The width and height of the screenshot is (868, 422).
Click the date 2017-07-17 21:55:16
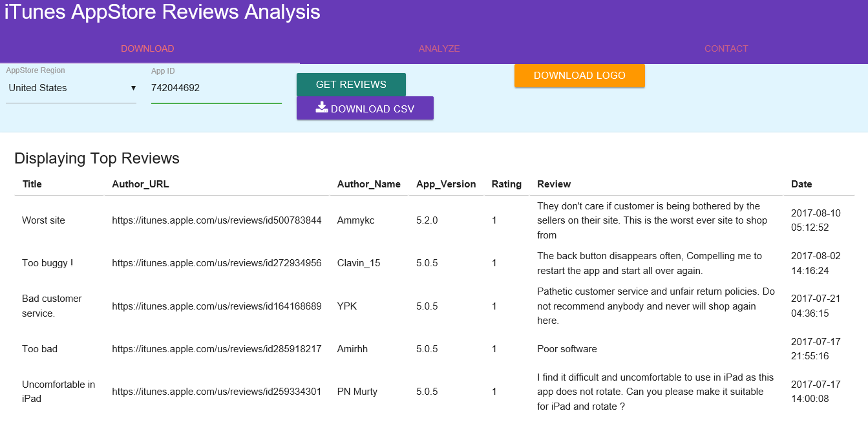(816, 349)
